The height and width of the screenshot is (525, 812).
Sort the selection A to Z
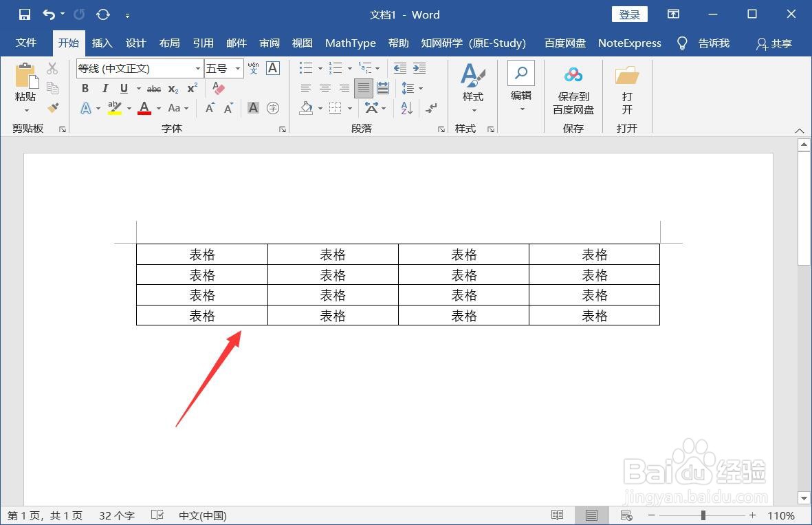[406, 108]
